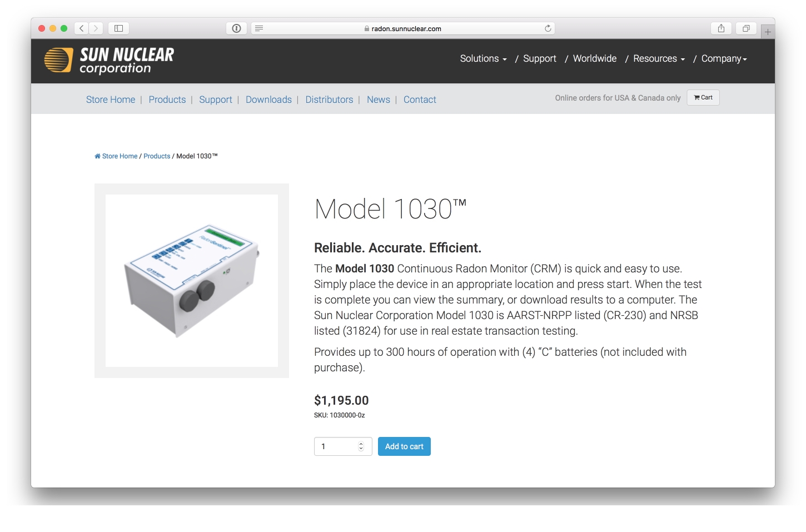Open the Downloads store menu item
Viewport: 806px width, 532px height.
(x=268, y=100)
